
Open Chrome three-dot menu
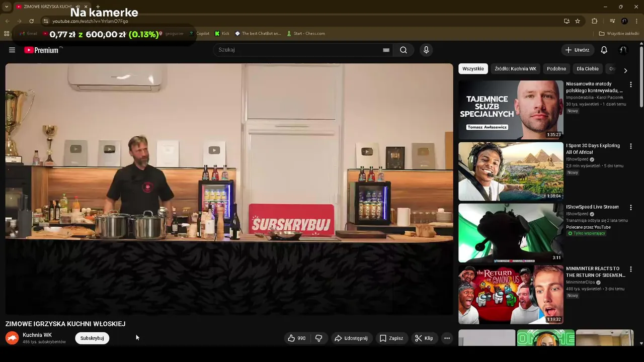(636, 21)
